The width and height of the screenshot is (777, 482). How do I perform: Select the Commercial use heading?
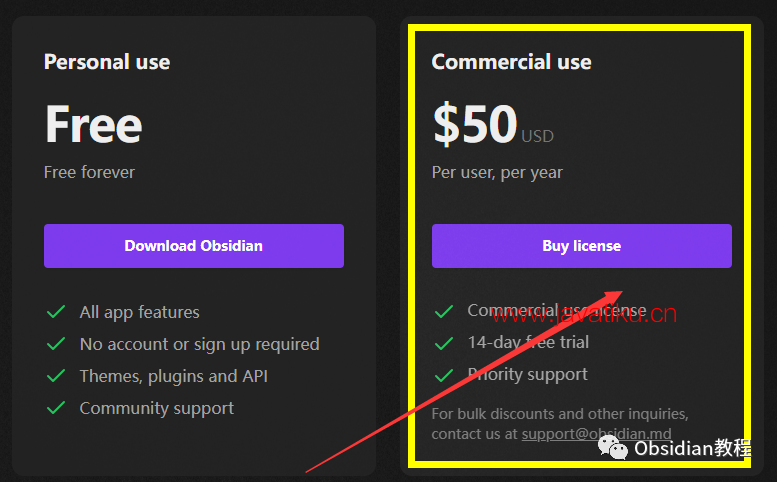pos(511,62)
